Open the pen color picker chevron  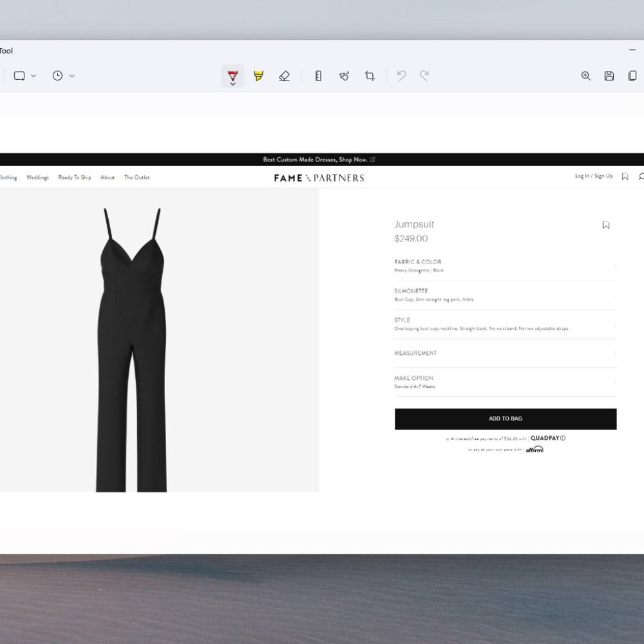pyautogui.click(x=232, y=84)
